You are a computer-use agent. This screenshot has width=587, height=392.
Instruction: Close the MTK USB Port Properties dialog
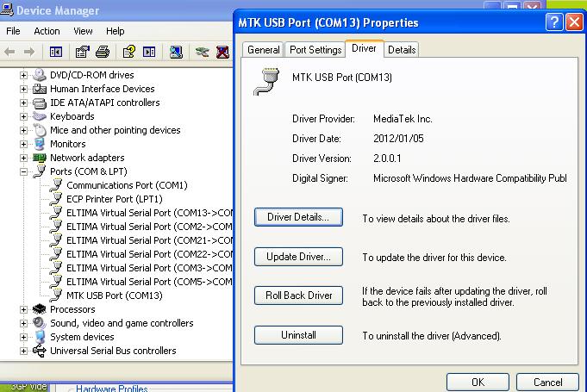pyautogui.click(x=574, y=22)
